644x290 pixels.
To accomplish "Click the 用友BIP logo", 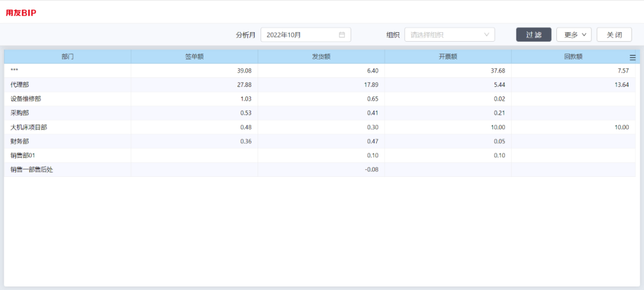I will pyautogui.click(x=21, y=13).
